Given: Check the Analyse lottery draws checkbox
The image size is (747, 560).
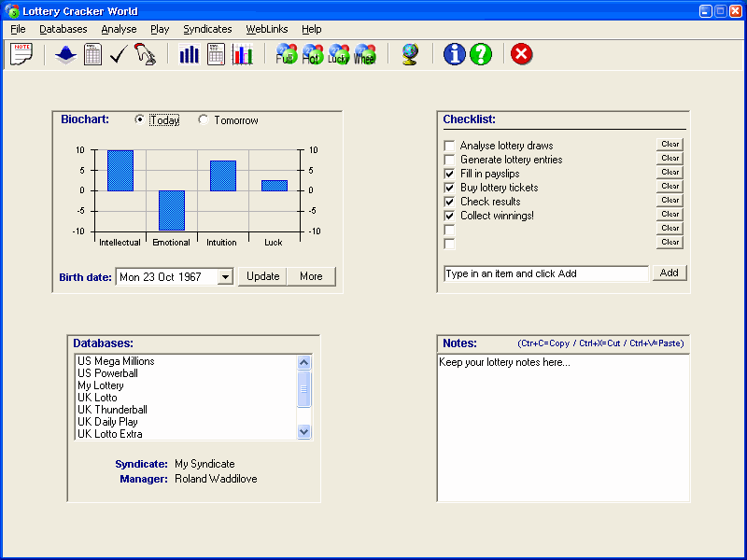Looking at the screenshot, I should point(449,146).
